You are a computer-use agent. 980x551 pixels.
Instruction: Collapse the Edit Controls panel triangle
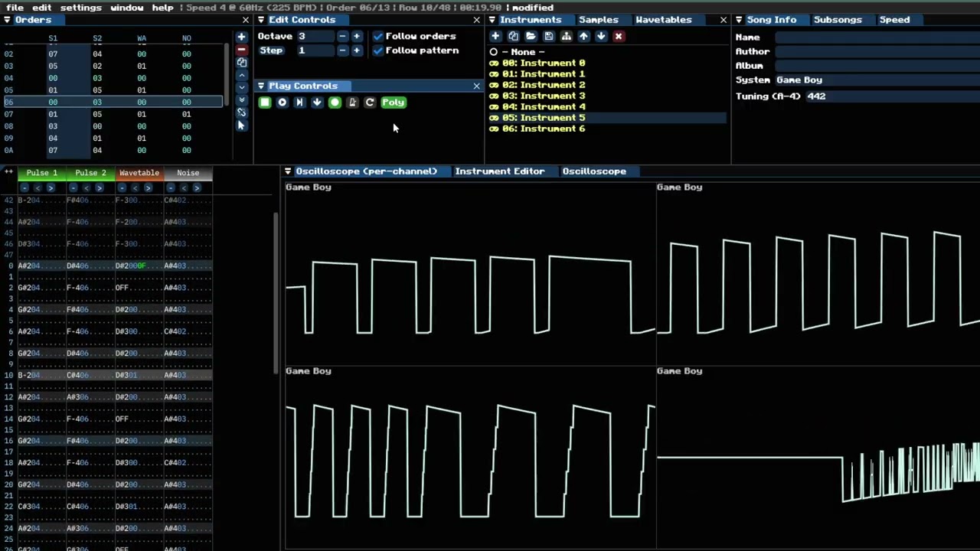[x=261, y=20]
